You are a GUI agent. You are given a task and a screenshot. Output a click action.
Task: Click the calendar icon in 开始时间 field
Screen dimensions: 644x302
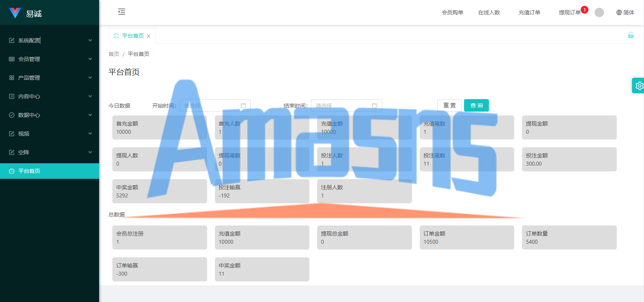(x=243, y=105)
